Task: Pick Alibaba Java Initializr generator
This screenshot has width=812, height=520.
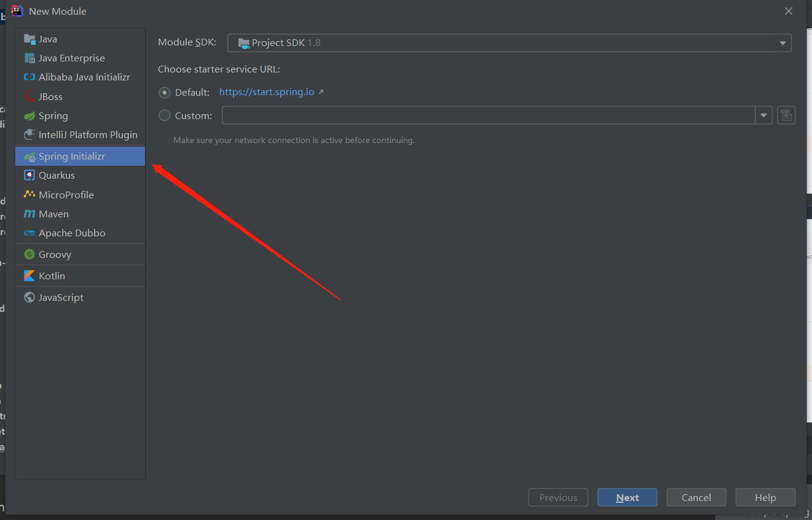Action: pos(80,77)
